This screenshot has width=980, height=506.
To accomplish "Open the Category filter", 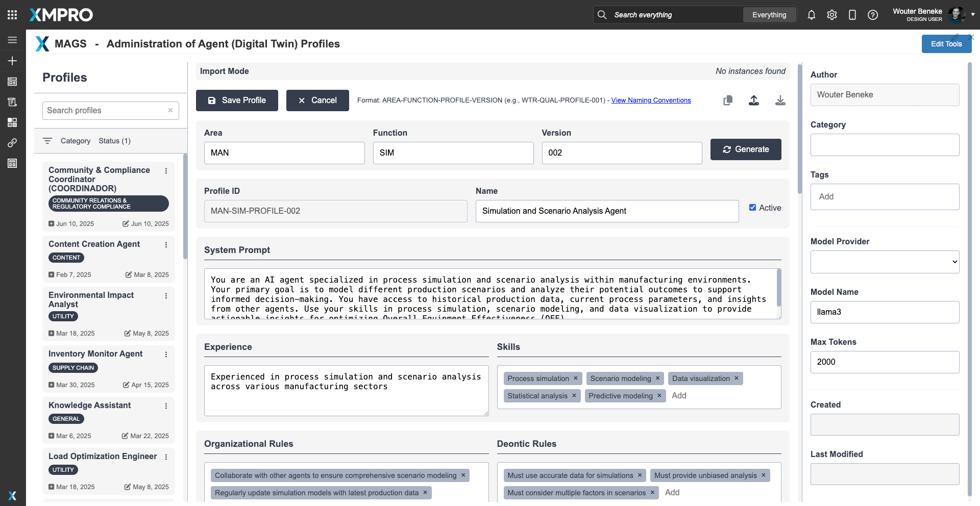I will 75,141.
